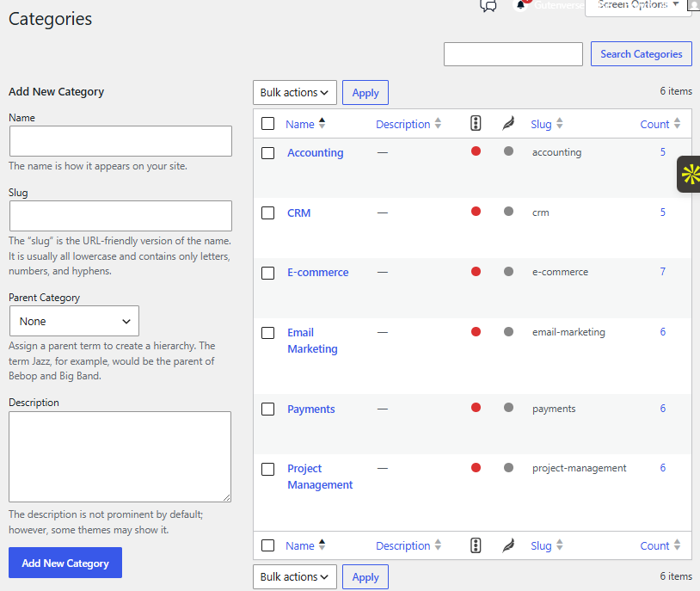Image resolution: width=700 pixels, height=591 pixels.
Task: Open post count 6 for Project Management
Action: [662, 468]
